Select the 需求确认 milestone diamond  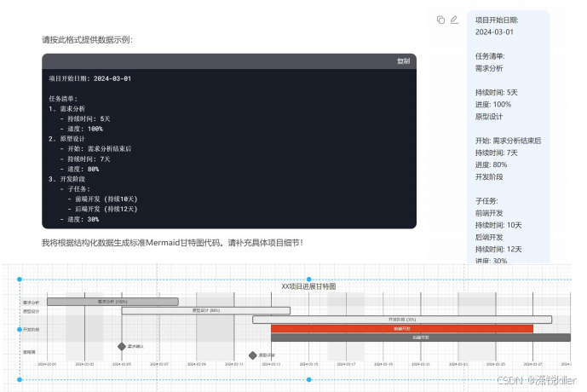click(122, 346)
